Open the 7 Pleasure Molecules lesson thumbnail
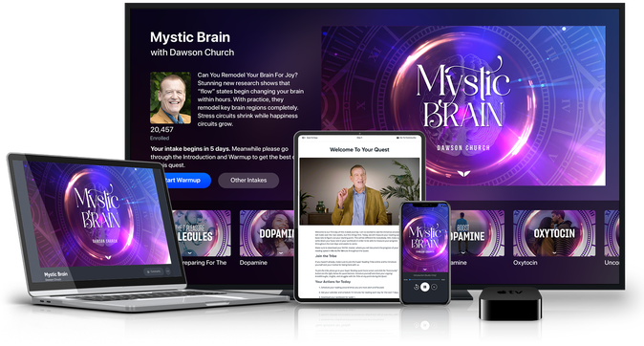This screenshot has height=346, width=644. click(x=202, y=233)
